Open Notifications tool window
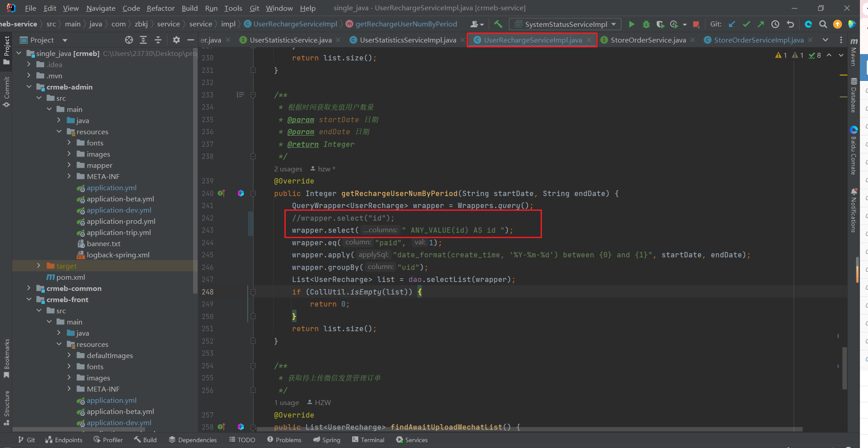868x448 pixels. [x=854, y=210]
